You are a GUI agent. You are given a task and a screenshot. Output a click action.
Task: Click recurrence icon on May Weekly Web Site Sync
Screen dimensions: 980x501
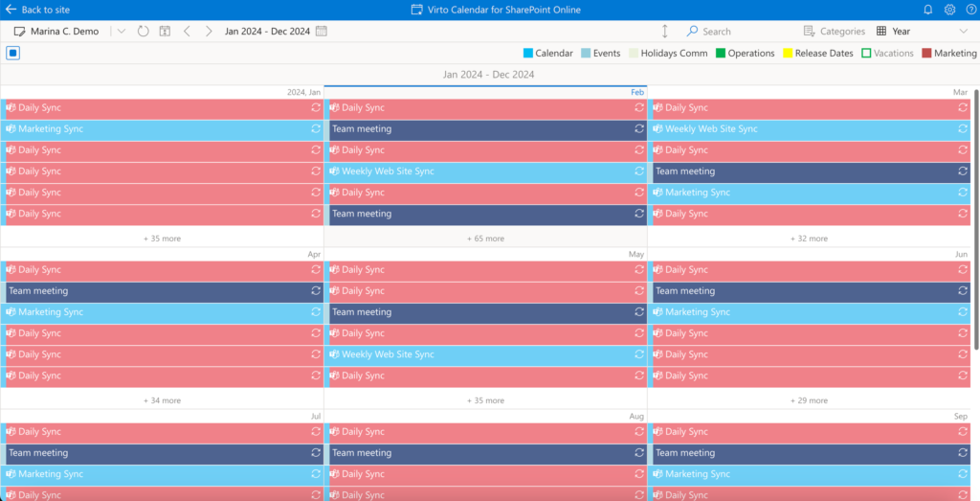639,354
